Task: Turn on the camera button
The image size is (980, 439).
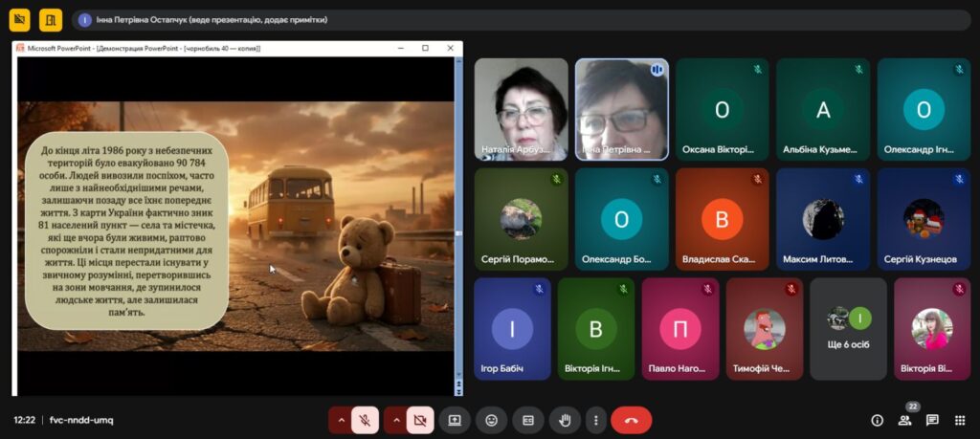Action: (x=419, y=420)
